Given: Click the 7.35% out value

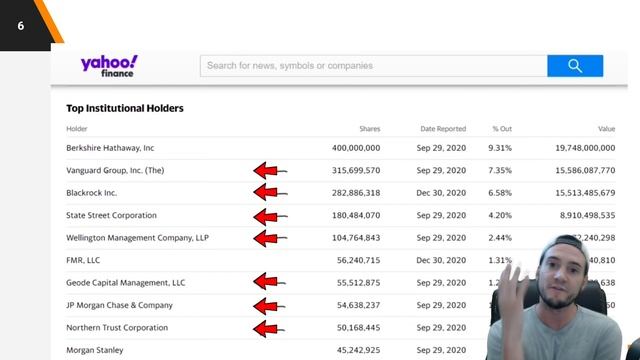Looking at the screenshot, I should [500, 170].
